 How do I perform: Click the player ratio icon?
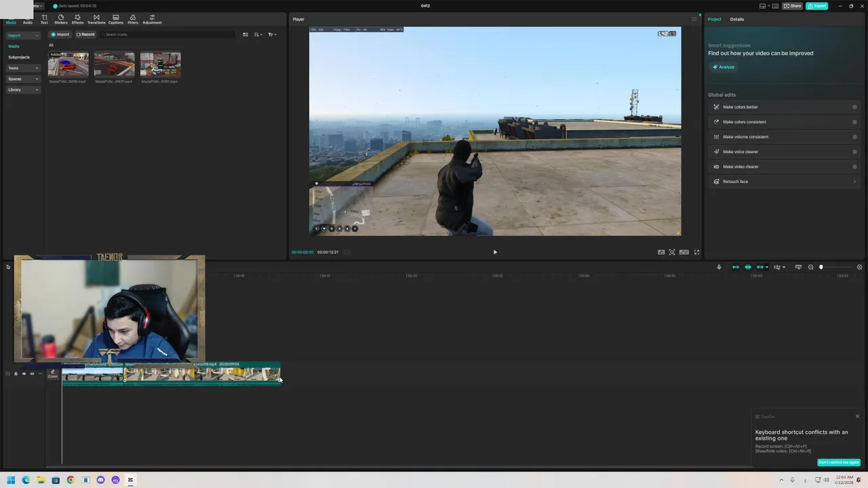[661, 252]
